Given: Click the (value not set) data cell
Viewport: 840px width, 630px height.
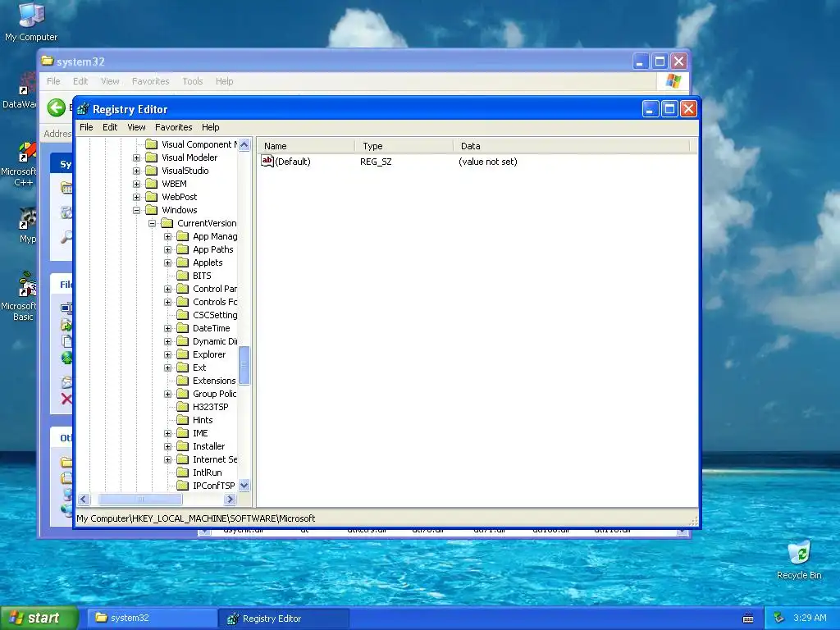Looking at the screenshot, I should (x=487, y=162).
